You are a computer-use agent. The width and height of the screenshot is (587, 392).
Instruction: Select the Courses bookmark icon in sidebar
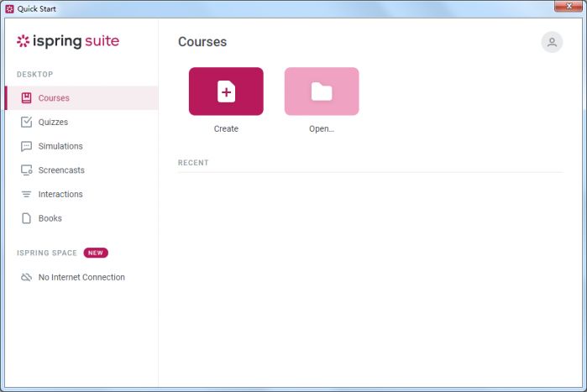26,98
